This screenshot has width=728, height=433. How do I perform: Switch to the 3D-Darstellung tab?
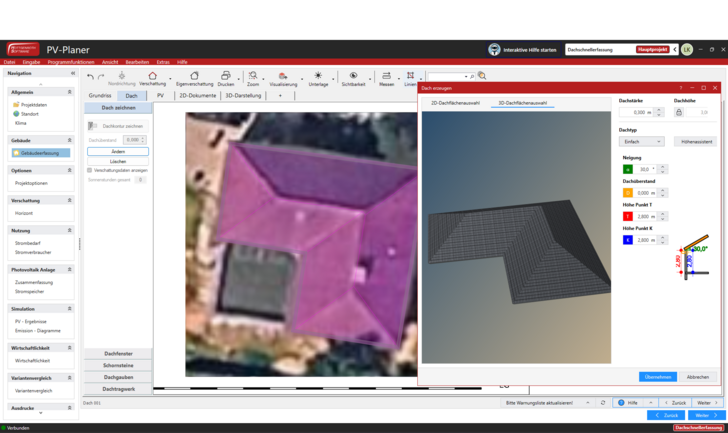click(243, 96)
